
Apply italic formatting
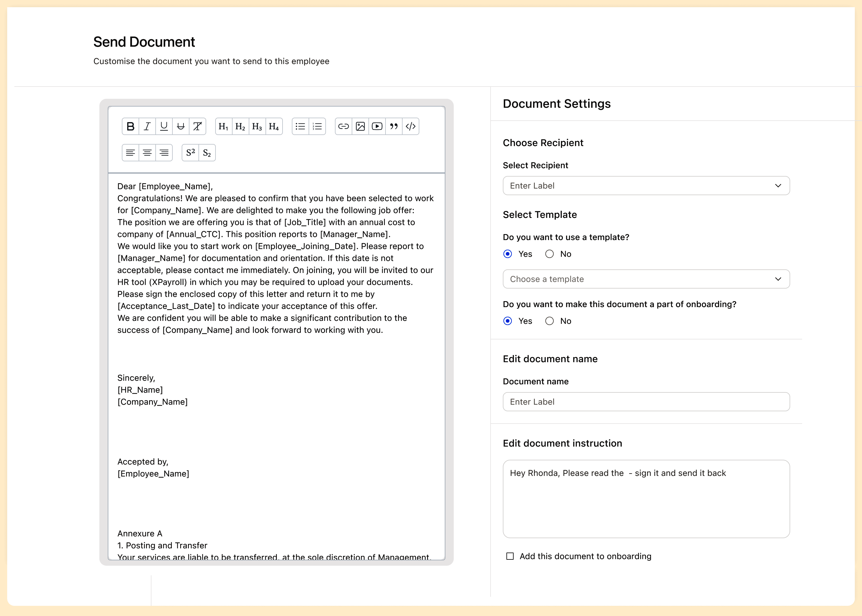(147, 126)
